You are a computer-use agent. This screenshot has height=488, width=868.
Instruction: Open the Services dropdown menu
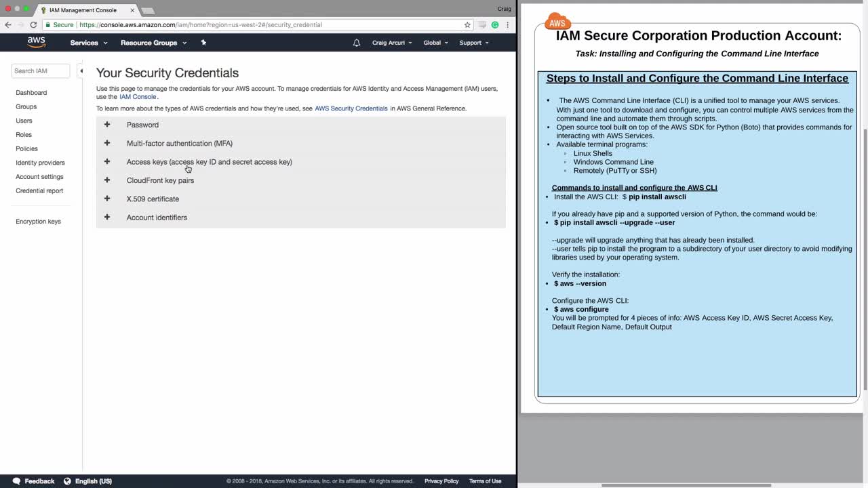pos(89,43)
